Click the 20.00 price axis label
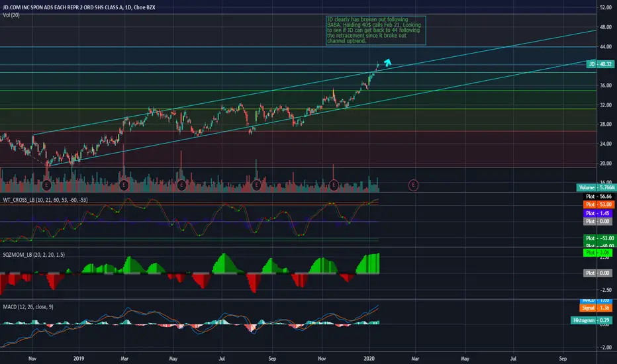Viewport: 617px width, 364px height. pyautogui.click(x=606, y=163)
